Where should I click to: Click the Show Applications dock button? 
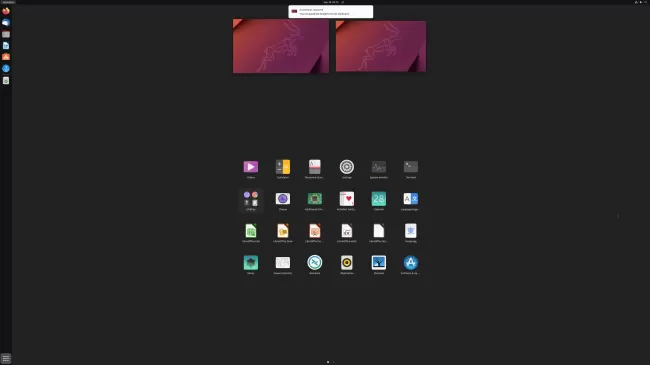coord(6,358)
